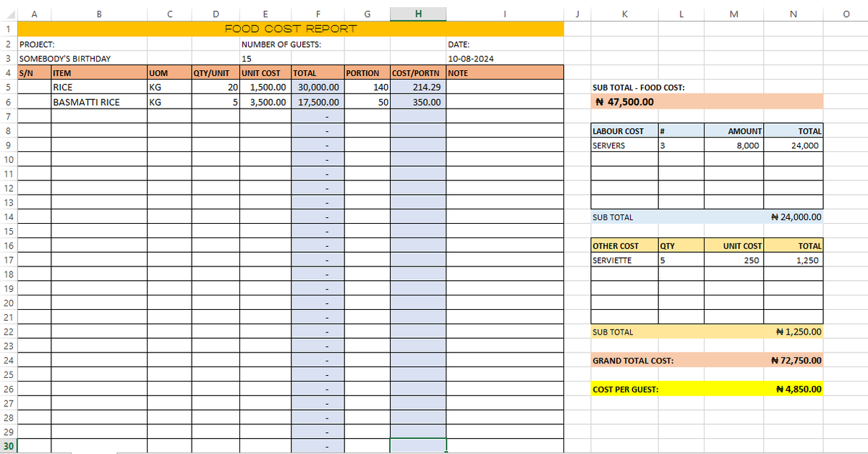Select the guest count cell showing 15
The image size is (868, 454).
tap(265, 59)
